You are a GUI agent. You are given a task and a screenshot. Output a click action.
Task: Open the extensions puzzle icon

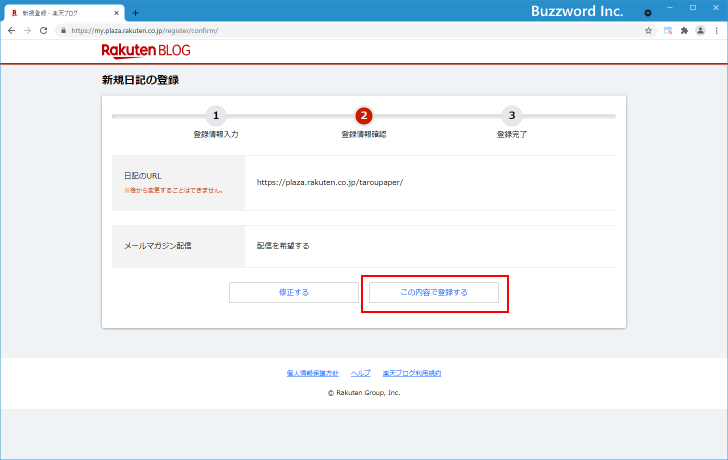(x=684, y=31)
